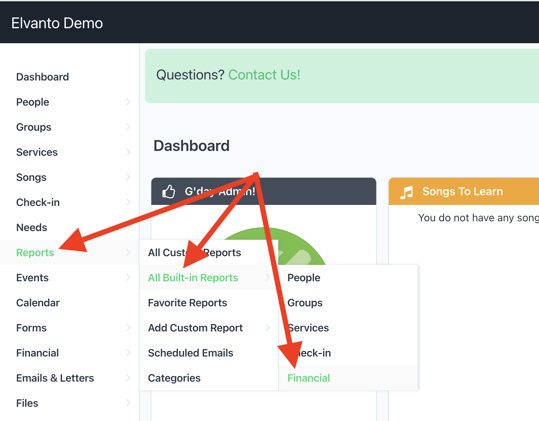
Task: Expand the Events sidebar chevron
Action: [128, 277]
